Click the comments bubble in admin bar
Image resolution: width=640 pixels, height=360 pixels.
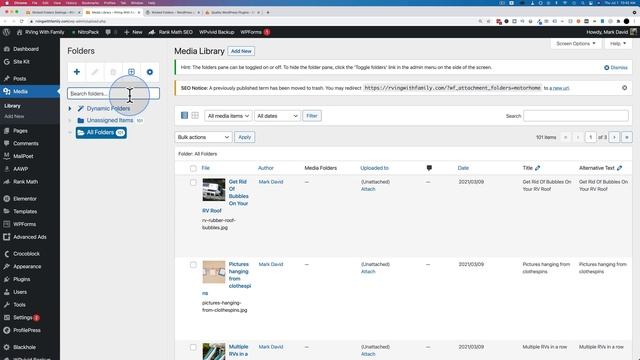point(108,32)
